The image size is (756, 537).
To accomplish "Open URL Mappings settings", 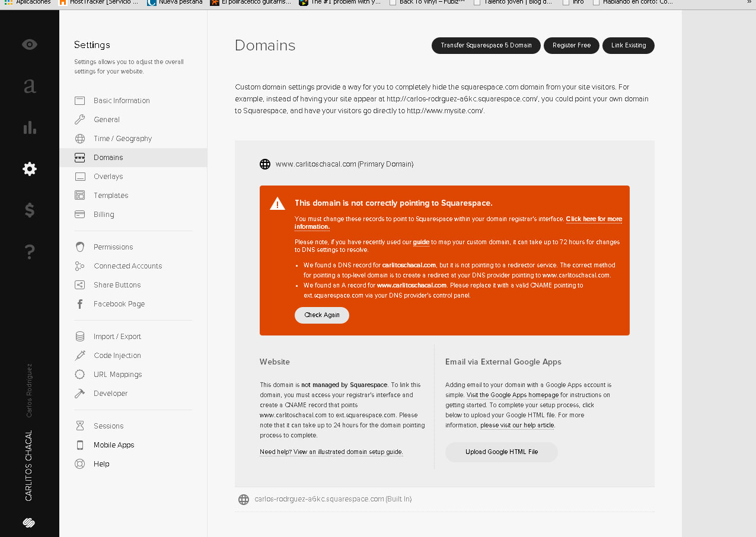I will tap(118, 375).
